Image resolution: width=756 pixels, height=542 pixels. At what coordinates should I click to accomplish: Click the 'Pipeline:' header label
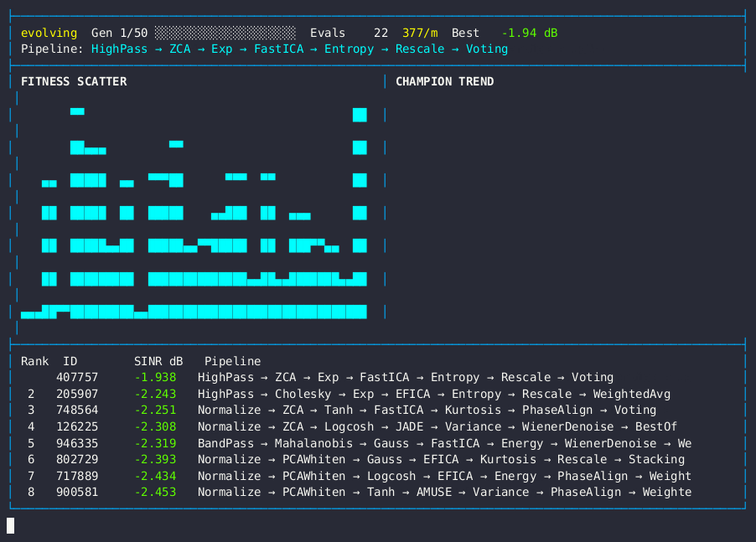click(x=52, y=49)
